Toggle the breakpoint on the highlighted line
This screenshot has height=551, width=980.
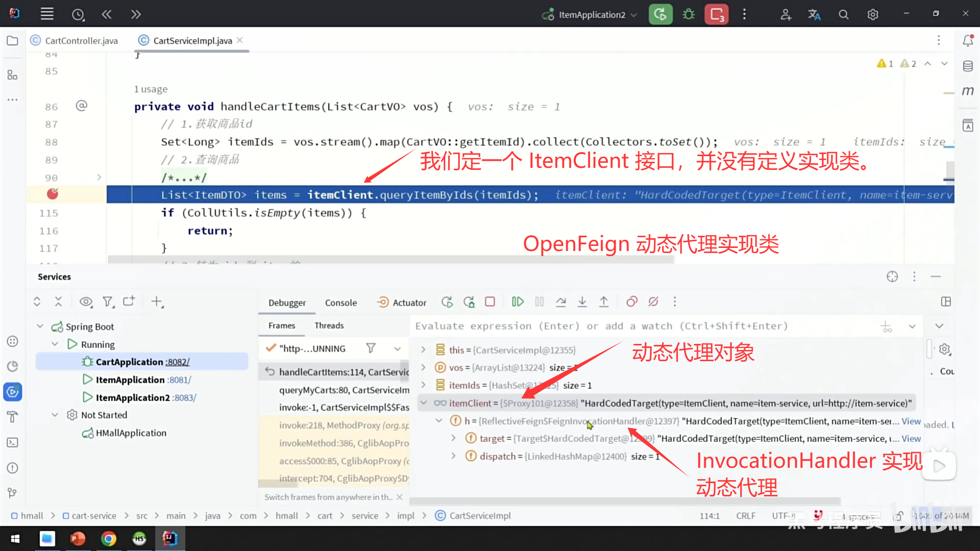(53, 194)
